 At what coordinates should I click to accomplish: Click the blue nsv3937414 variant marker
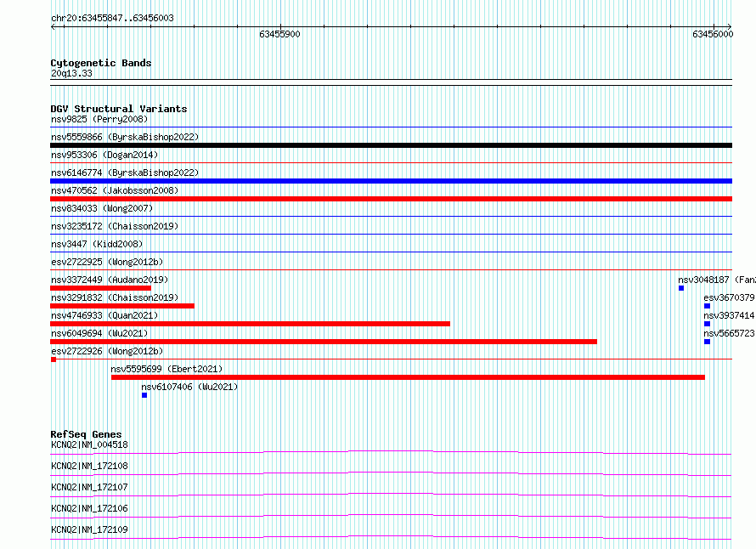pyautogui.click(x=707, y=324)
